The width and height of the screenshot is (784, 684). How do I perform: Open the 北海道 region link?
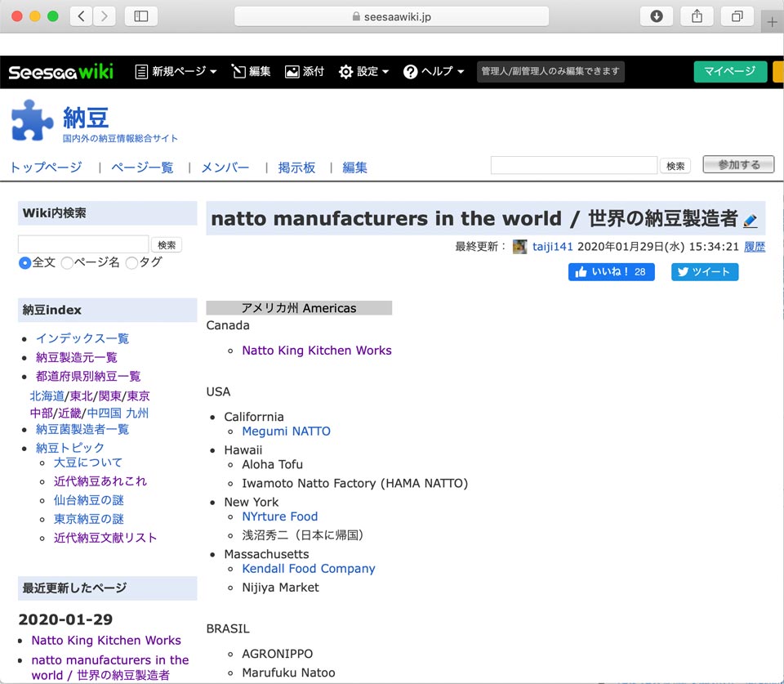click(47, 396)
